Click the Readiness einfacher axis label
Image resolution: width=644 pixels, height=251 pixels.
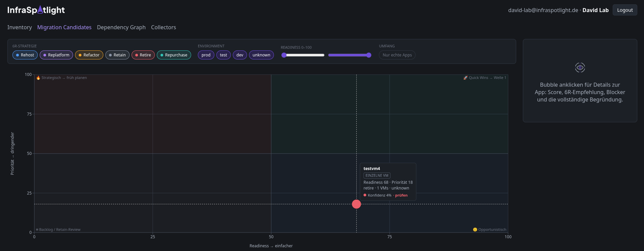pyautogui.click(x=271, y=246)
